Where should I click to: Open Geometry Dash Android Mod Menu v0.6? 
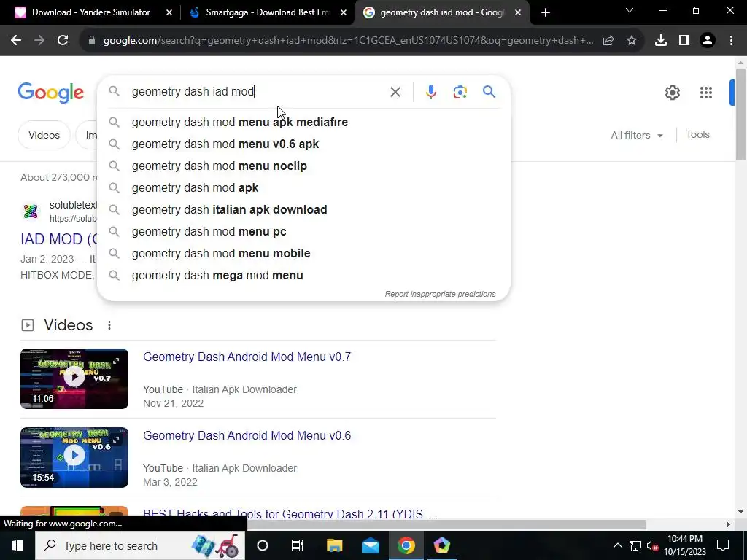(x=247, y=436)
